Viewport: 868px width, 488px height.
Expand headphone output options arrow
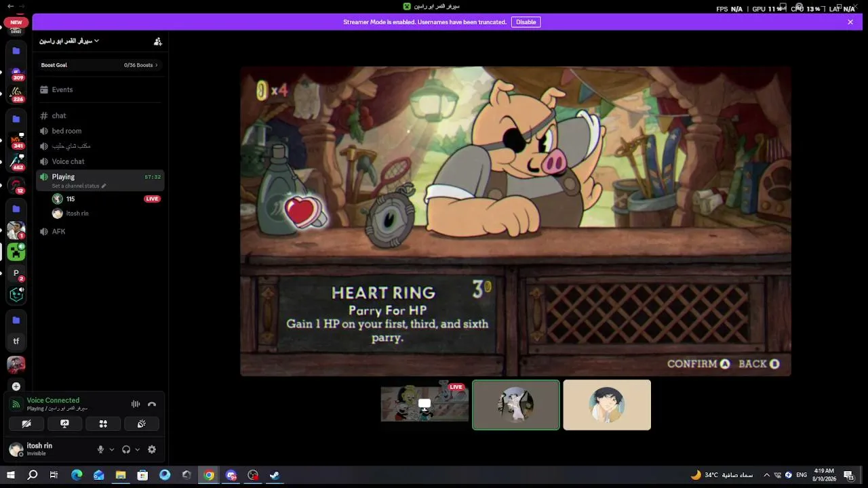[x=137, y=449]
